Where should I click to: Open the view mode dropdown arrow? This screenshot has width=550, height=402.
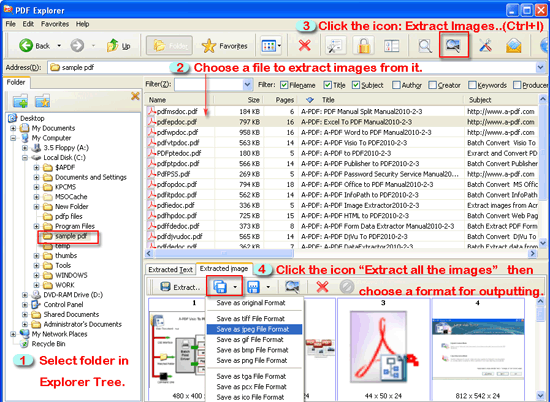279,46
